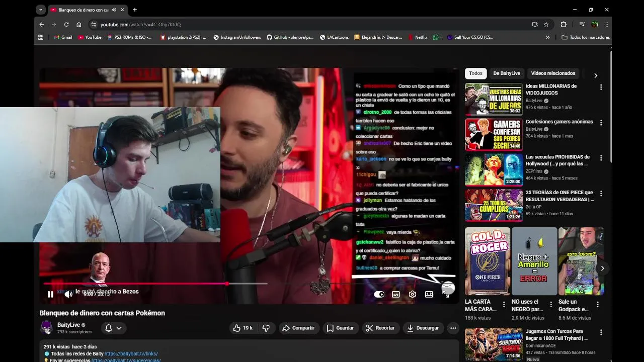Viewport: 644px width, 362px height.
Task: Open a new tab with the plus button
Action: 135,10
